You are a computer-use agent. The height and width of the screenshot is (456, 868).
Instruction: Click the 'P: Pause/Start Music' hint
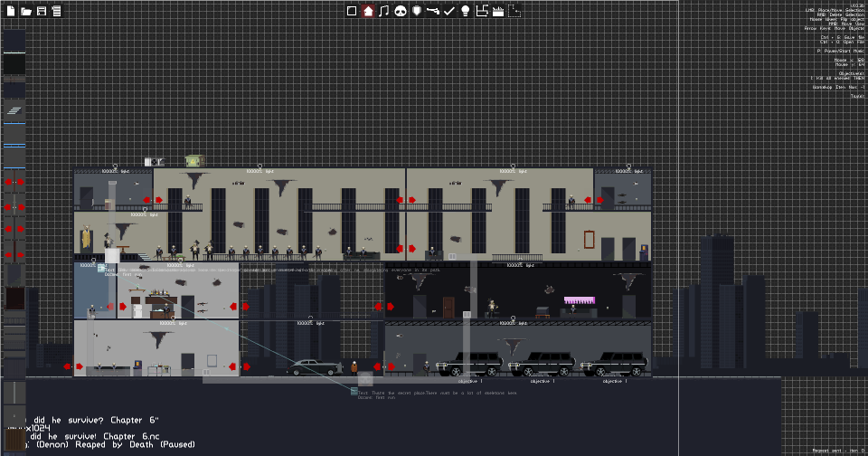coord(840,51)
